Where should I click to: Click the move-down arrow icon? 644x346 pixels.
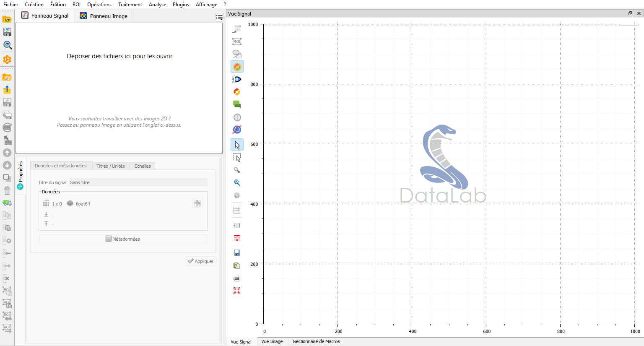click(7, 165)
